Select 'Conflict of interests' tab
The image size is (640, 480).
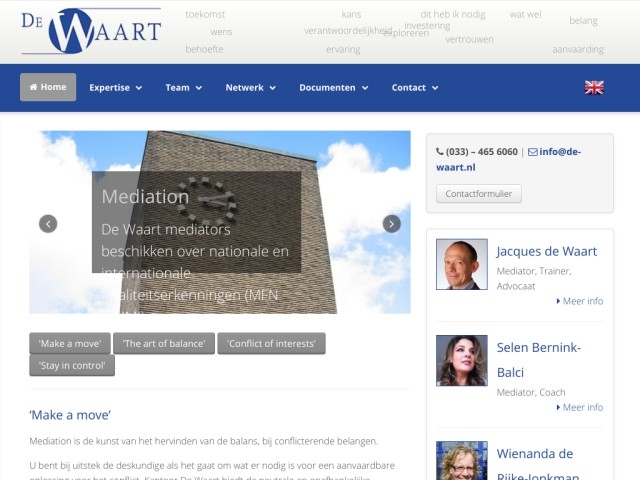point(271,344)
